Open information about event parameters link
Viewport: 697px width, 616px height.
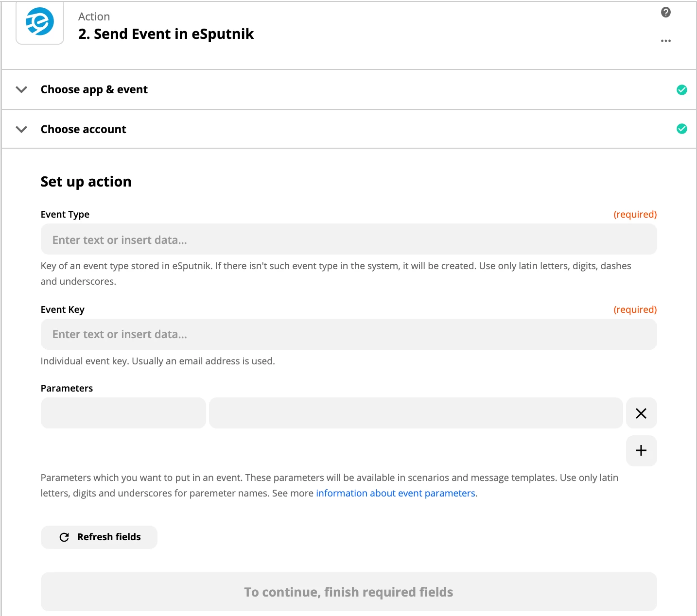[x=396, y=493]
